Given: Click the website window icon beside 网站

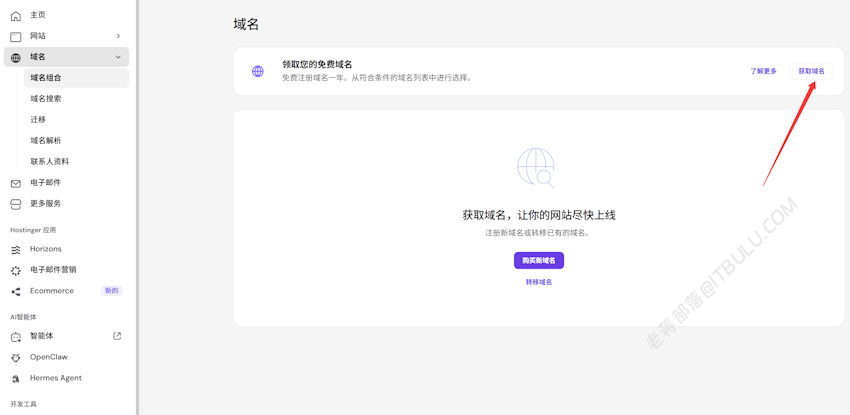Looking at the screenshot, I should click(16, 36).
